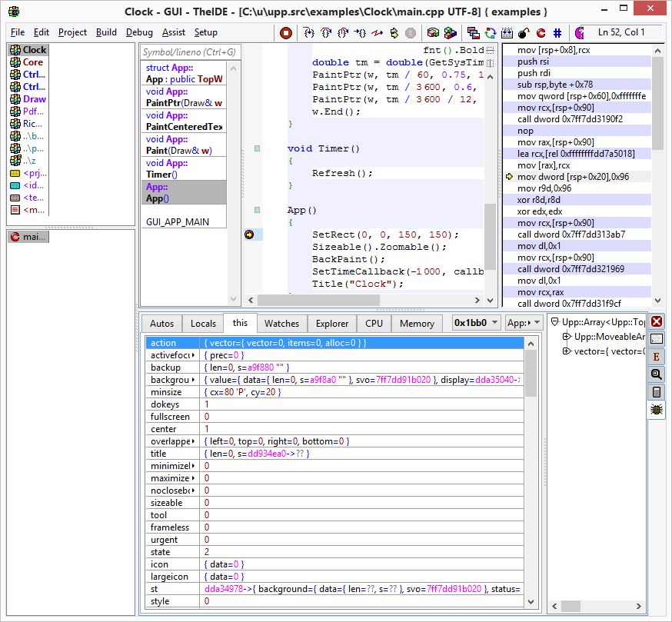Open the 0x1bb0 thread dropdown
This screenshot has height=622, width=672.
click(x=476, y=324)
